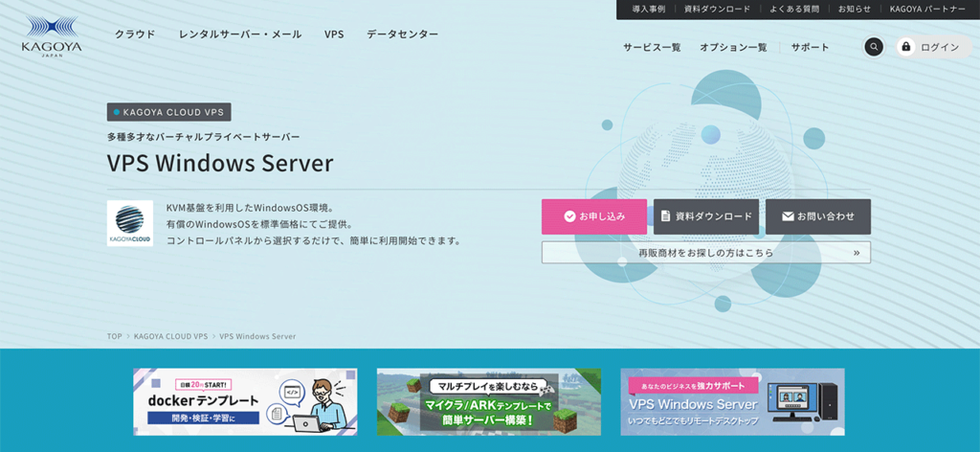
Task: Click the 再販商材をお探しの方はこちら text
Action: [x=705, y=253]
